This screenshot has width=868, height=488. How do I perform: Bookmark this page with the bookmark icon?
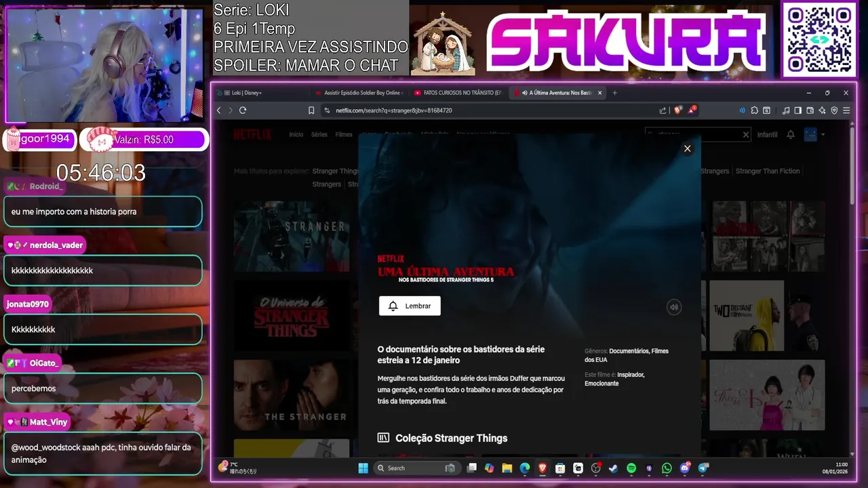[311, 110]
